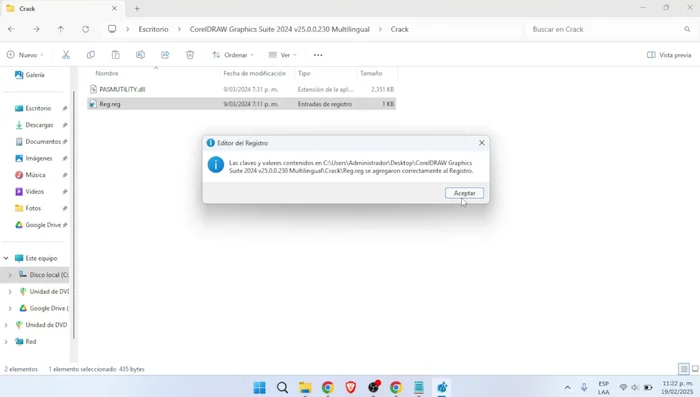
Task: Open the three-dots more options menu
Action: (x=318, y=55)
